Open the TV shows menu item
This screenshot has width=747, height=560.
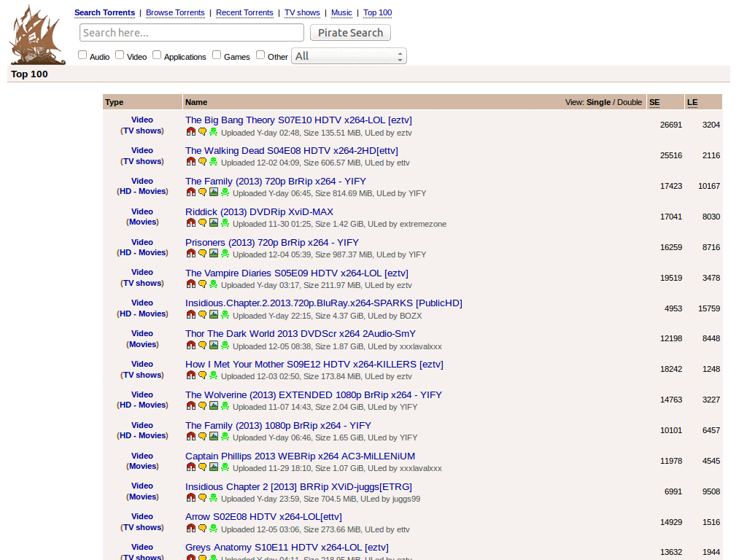302,12
